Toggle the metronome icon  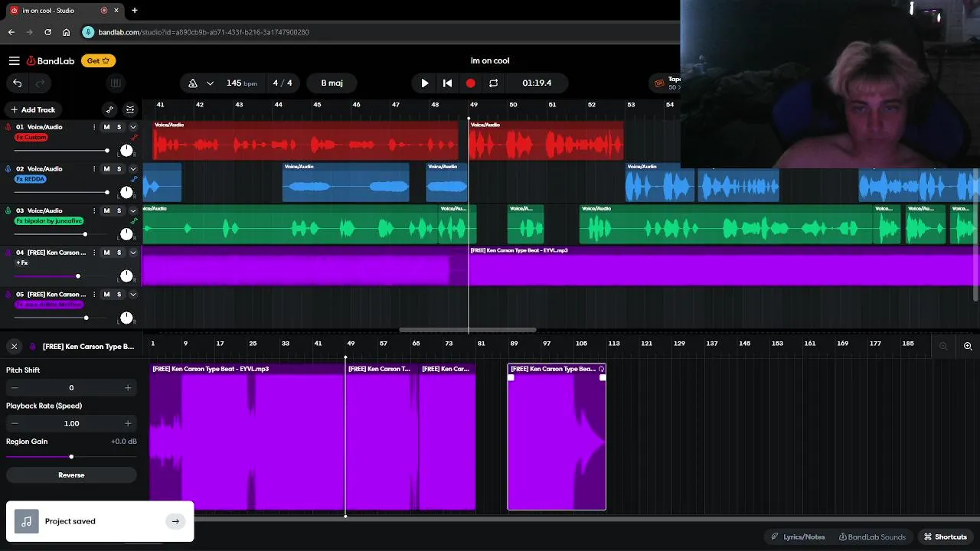tap(193, 83)
